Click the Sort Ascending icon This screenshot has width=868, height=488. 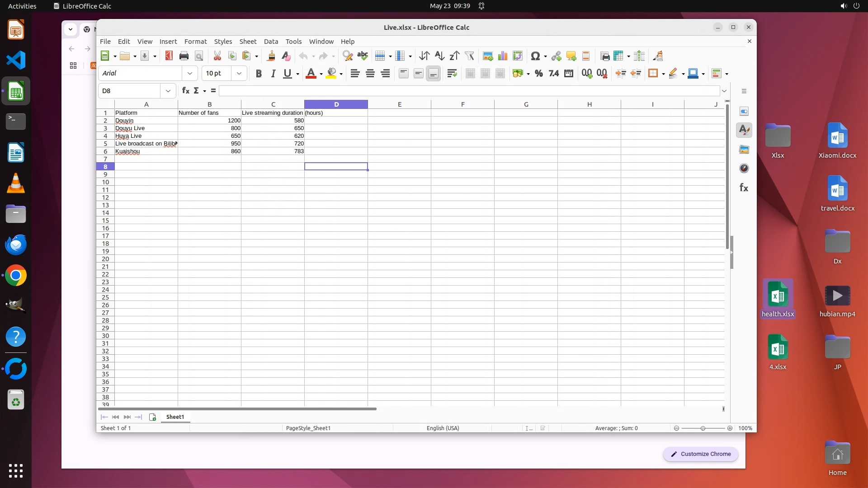[439, 56]
